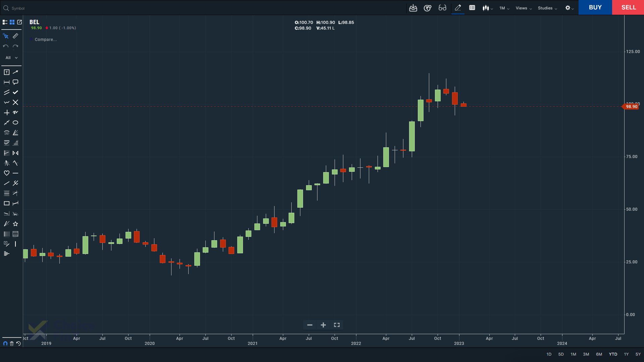The width and height of the screenshot is (644, 362).
Task: Zoom in with the plus button
Action: point(323,325)
